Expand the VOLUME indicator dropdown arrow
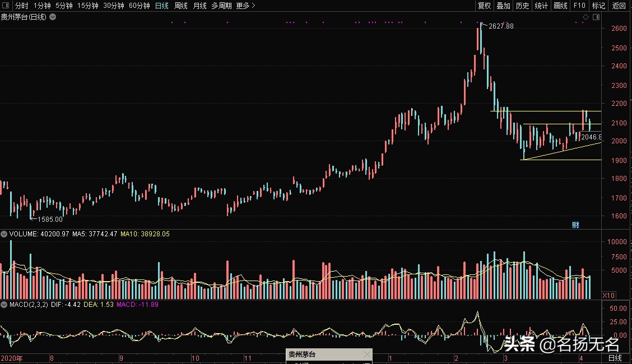This screenshot has width=632, height=364. 4,234
